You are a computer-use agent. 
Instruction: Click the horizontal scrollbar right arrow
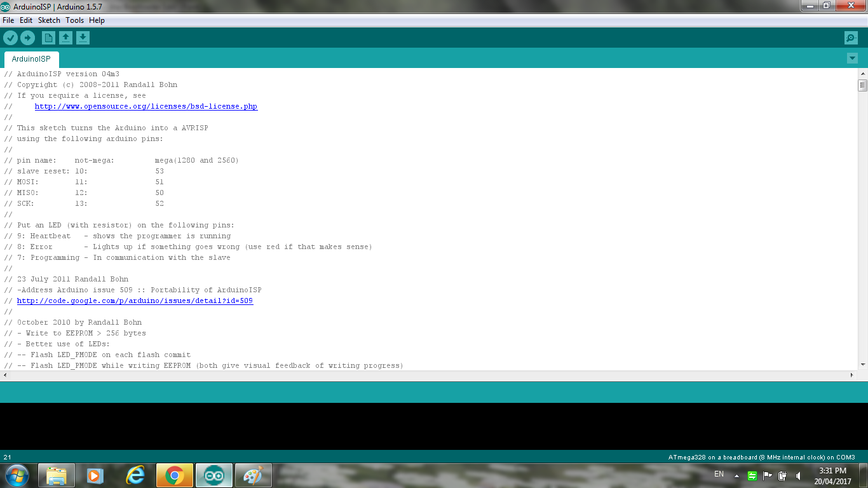852,375
